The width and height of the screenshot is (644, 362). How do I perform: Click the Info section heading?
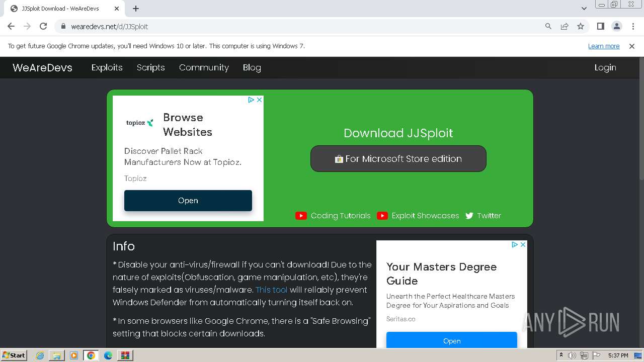pyautogui.click(x=124, y=246)
